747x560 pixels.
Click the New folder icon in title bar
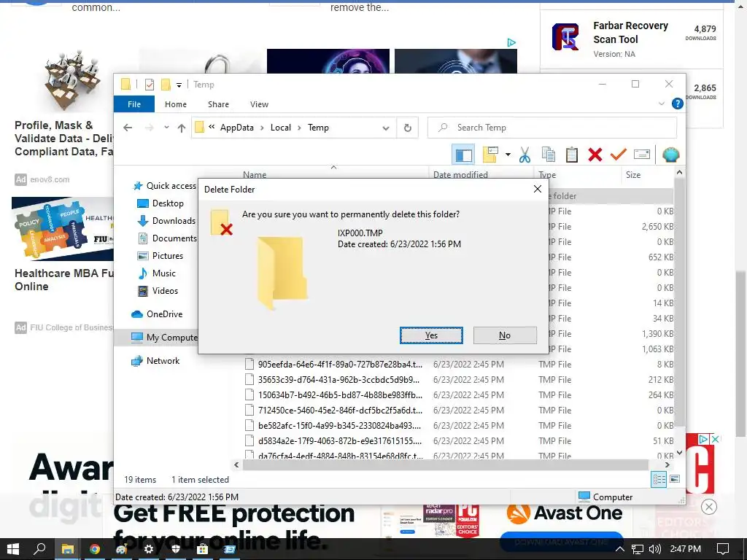(166, 85)
